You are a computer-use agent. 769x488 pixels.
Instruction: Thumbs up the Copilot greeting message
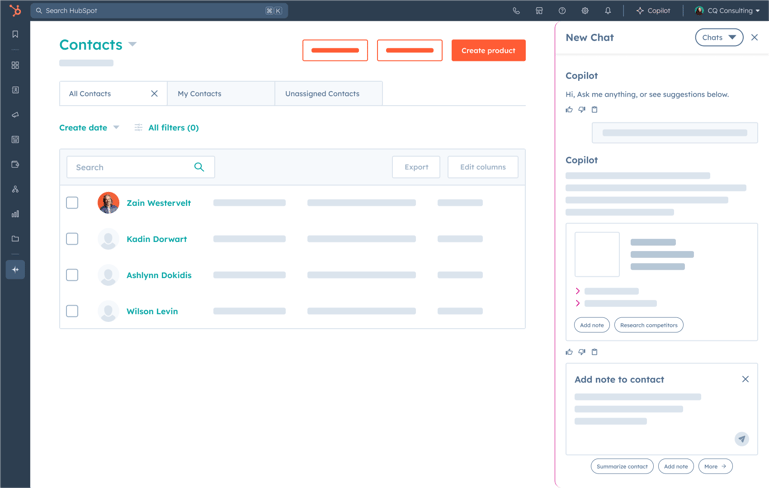pos(569,109)
